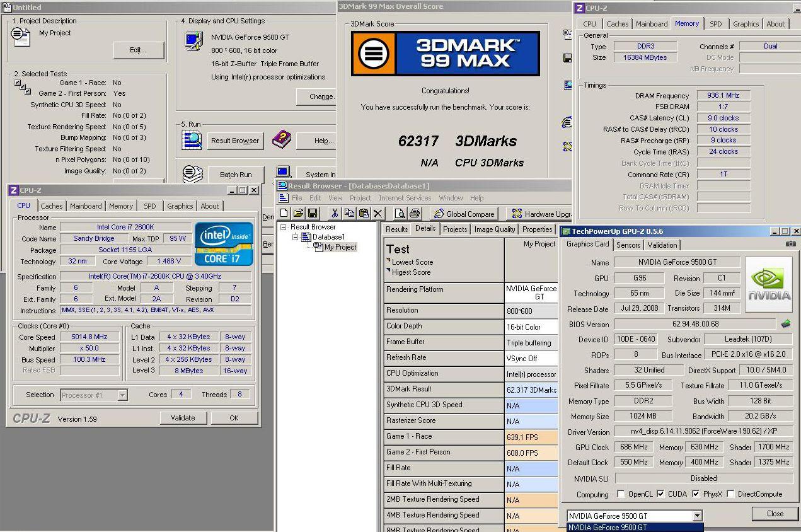Toggle the OpenCL checkbox in GPU-Z
The height and width of the screenshot is (532, 801).
pos(621,494)
